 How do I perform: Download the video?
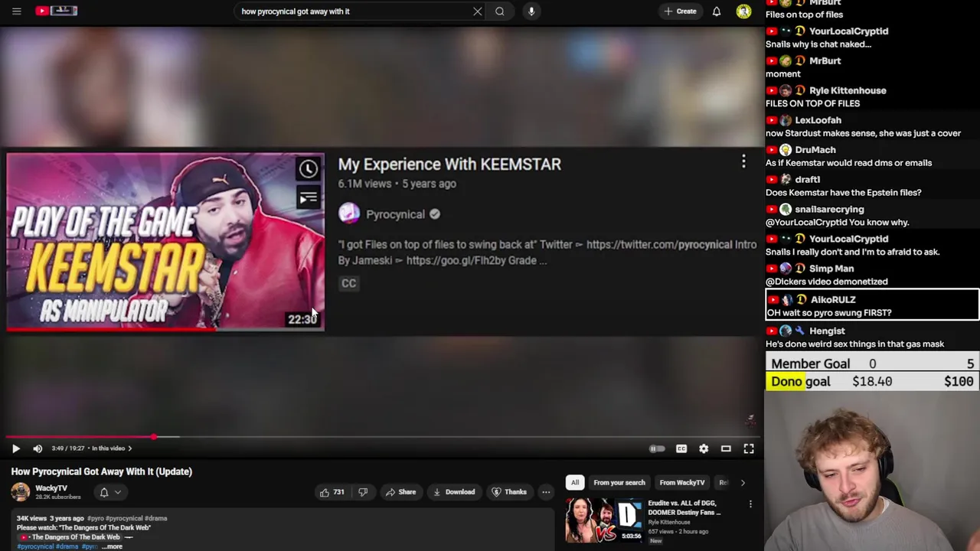click(453, 492)
